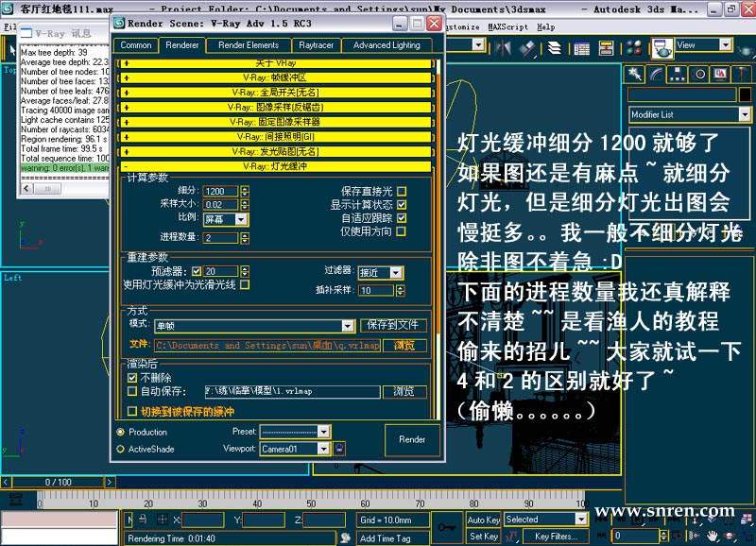Switch to the Raytracer tab

pos(317,44)
